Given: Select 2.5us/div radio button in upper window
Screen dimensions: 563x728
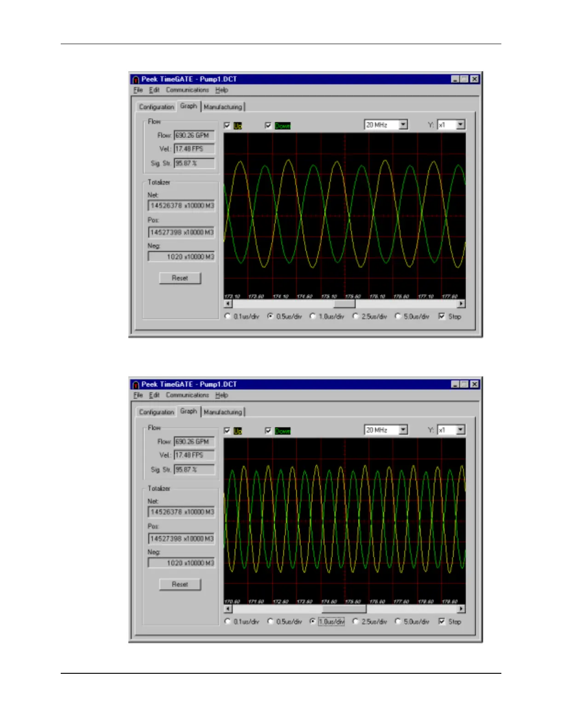Looking at the screenshot, I should (355, 316).
